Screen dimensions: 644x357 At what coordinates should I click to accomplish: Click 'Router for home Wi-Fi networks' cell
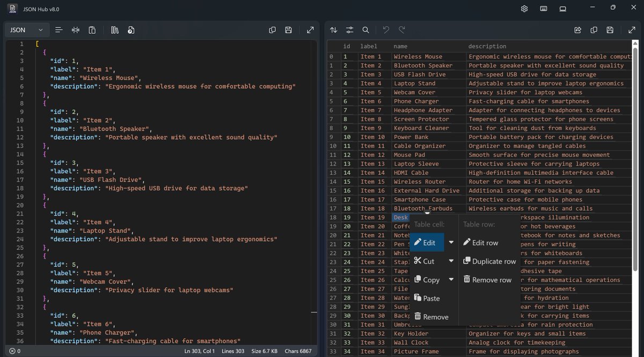(550, 182)
